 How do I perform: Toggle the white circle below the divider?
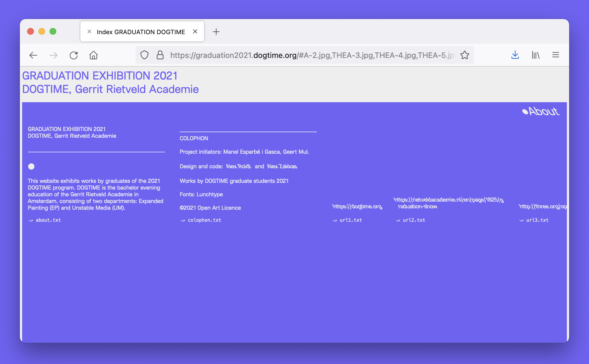point(31,167)
